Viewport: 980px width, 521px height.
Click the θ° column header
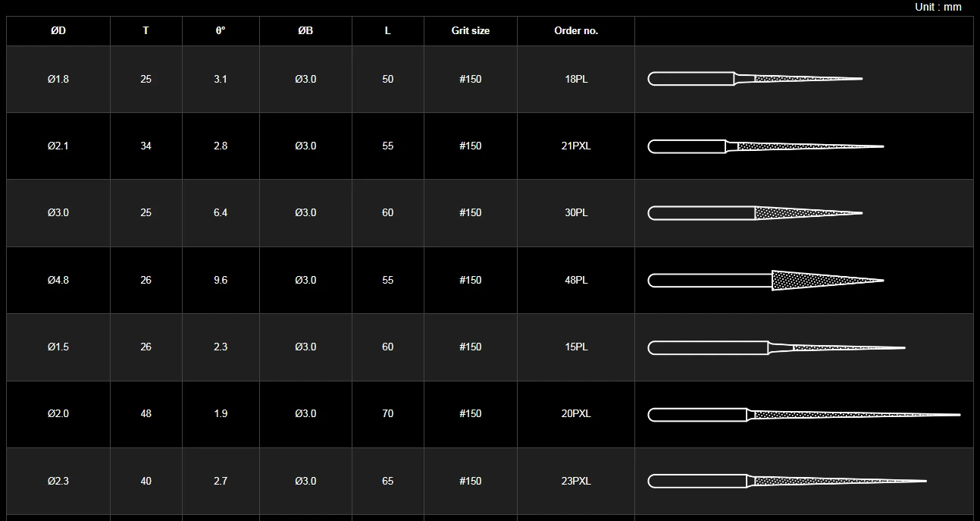click(x=221, y=31)
